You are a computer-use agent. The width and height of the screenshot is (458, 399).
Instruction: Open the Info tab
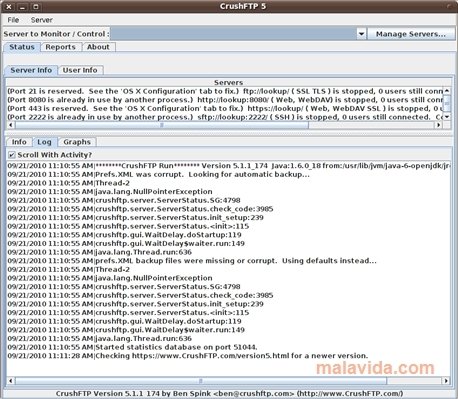(19, 142)
